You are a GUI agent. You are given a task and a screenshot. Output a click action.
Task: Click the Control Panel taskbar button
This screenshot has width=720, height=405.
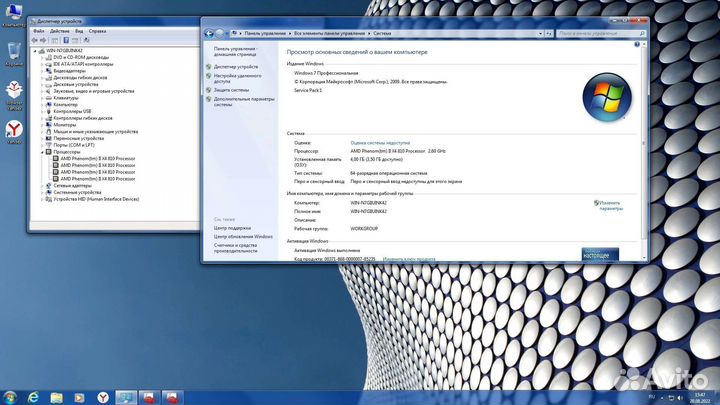126,397
